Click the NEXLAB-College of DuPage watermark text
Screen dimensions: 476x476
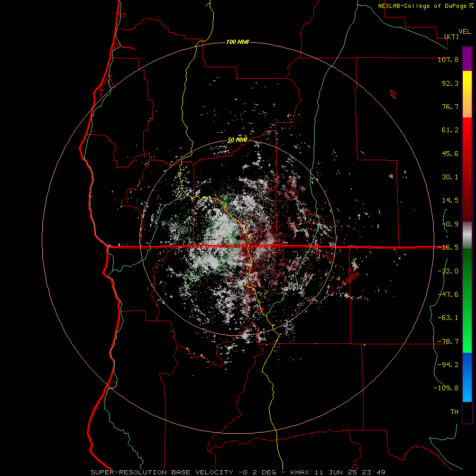click(425, 6)
